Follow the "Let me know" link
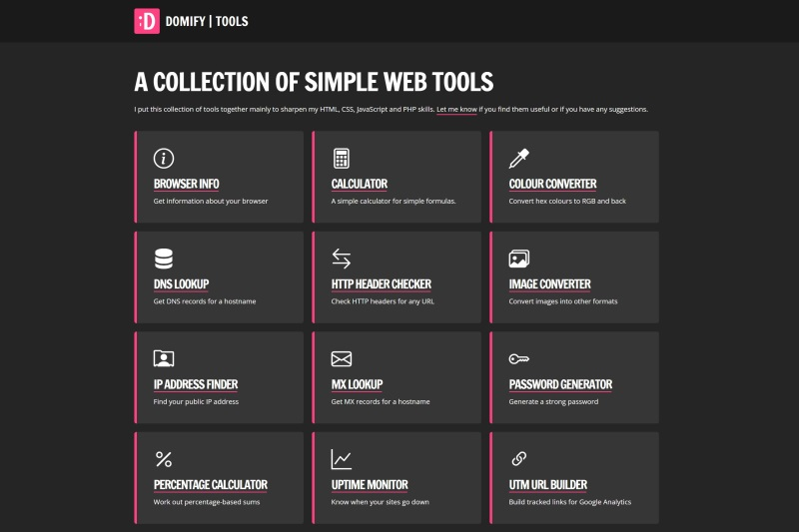Viewport: 799px width, 532px height. [456, 109]
